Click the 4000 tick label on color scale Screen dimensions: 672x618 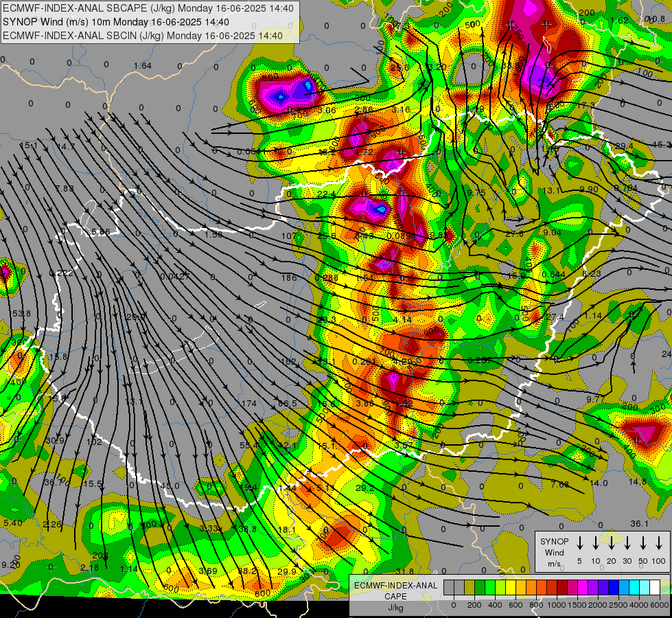(x=639, y=605)
